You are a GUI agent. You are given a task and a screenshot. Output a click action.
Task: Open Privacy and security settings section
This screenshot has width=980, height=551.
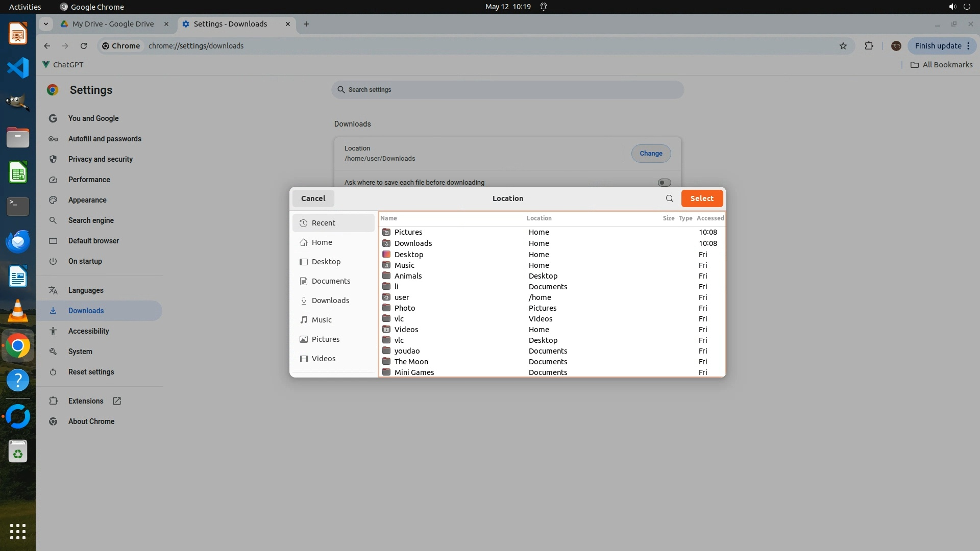pyautogui.click(x=100, y=159)
